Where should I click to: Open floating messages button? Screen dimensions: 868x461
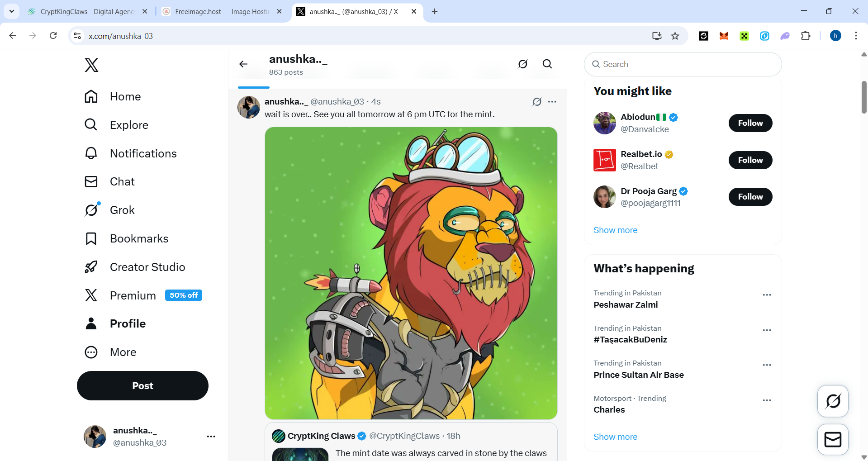(833, 440)
